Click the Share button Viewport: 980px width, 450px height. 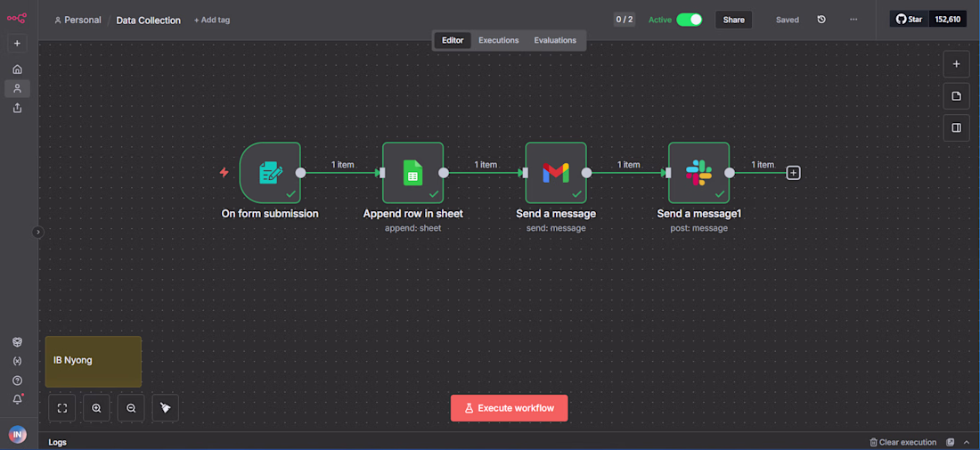coord(734,20)
